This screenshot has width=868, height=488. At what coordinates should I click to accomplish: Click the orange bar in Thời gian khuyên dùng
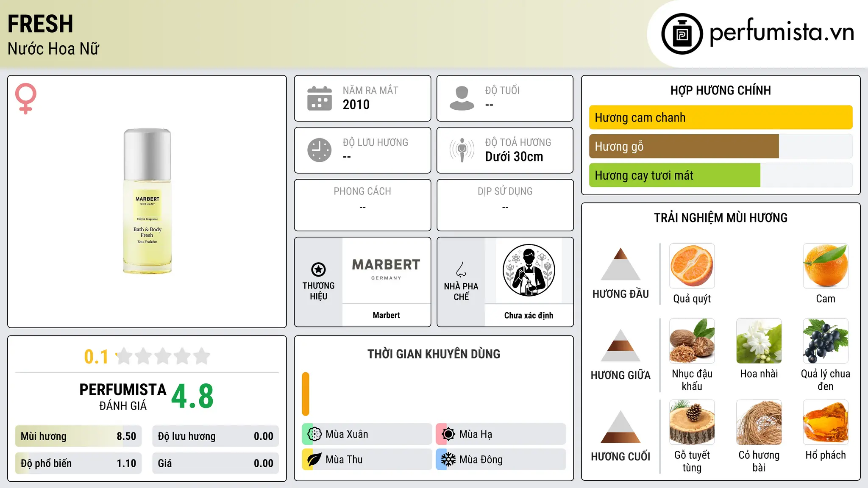tap(306, 394)
